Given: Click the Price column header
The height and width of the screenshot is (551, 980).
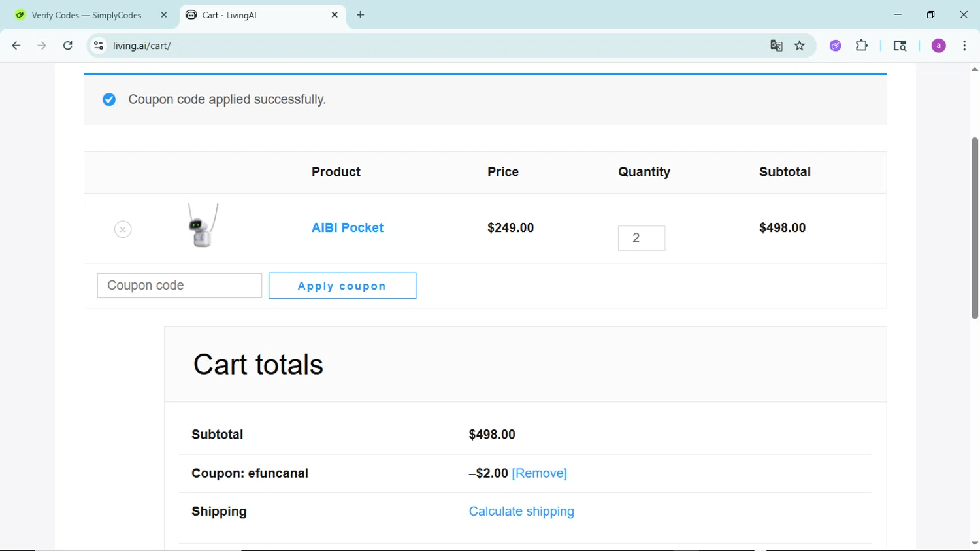Looking at the screenshot, I should coord(503,172).
